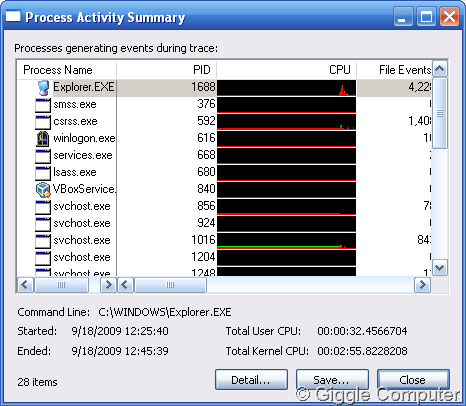Click the vertical scrollbar up arrow
Image resolution: width=466 pixels, height=406 pixels.
point(440,69)
